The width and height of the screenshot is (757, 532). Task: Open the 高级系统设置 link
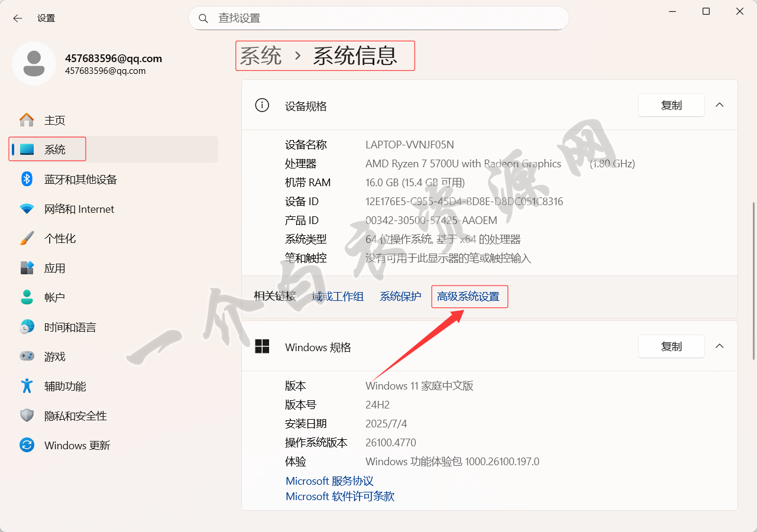(x=468, y=297)
